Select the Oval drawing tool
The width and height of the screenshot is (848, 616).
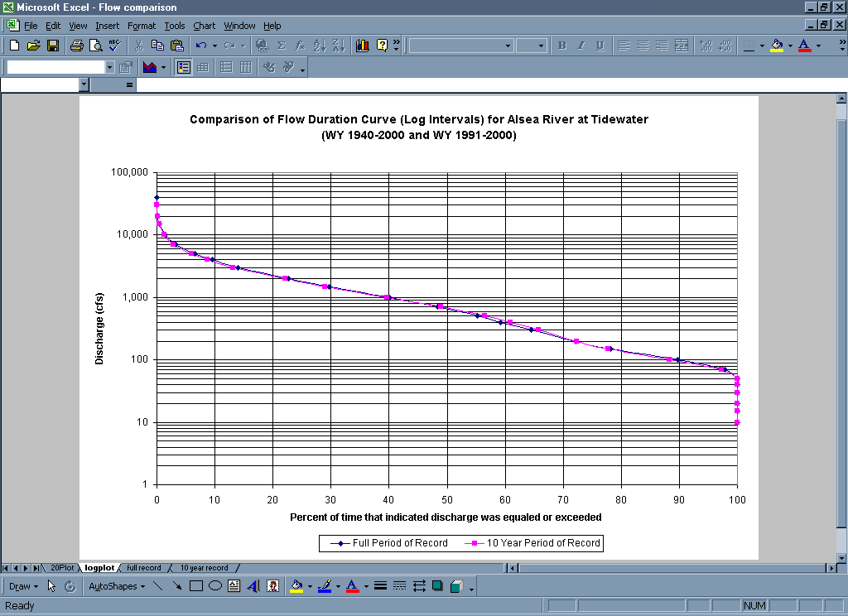(x=214, y=586)
